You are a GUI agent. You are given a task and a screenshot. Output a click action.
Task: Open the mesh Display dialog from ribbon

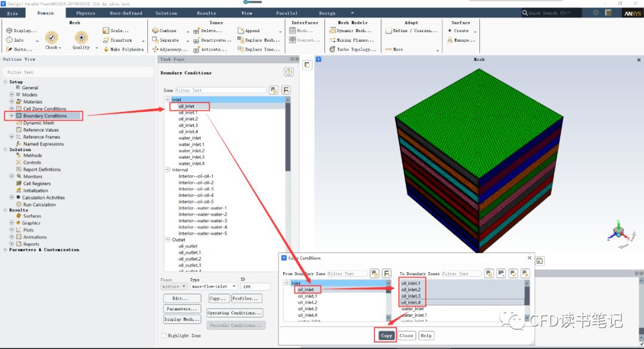pos(21,31)
